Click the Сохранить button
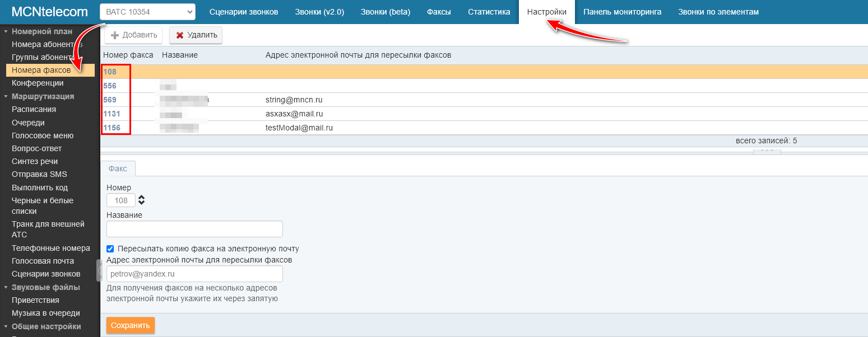Screen dimensions: 868x337 click(x=131, y=325)
